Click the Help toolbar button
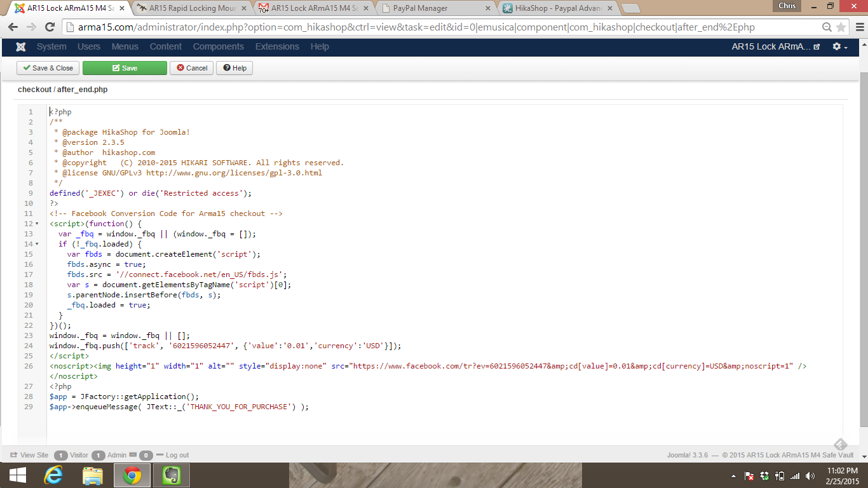The image size is (868, 488). pos(234,68)
